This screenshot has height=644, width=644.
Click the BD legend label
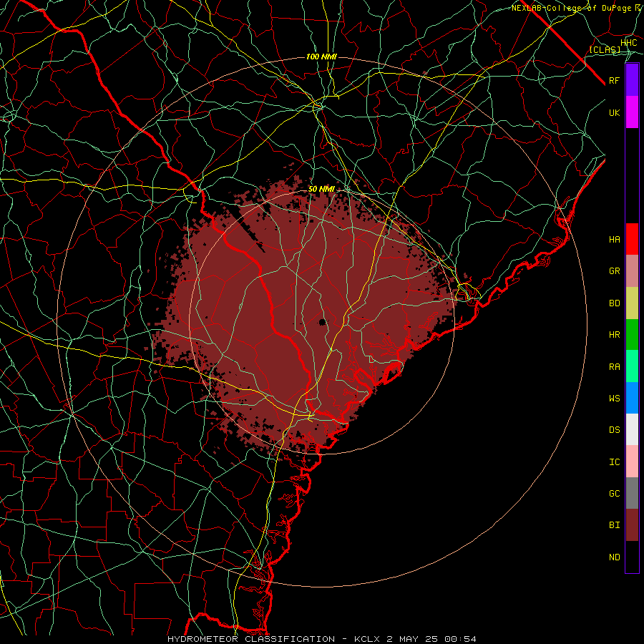[x=614, y=303]
